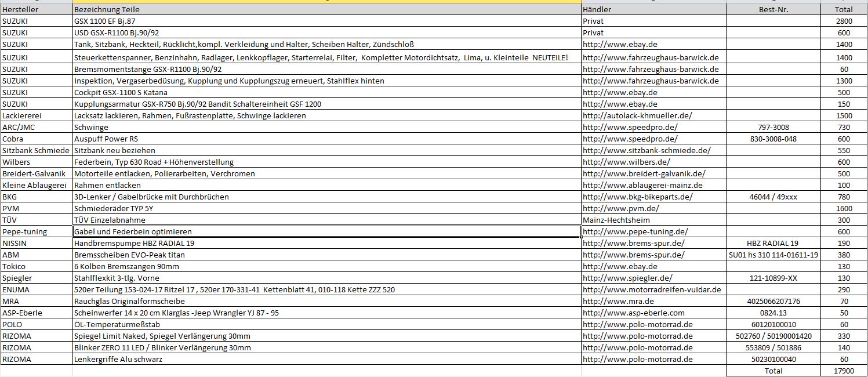This screenshot has width=868, height=377.
Task: Open the spiegler.de dealer link
Action: [627, 278]
